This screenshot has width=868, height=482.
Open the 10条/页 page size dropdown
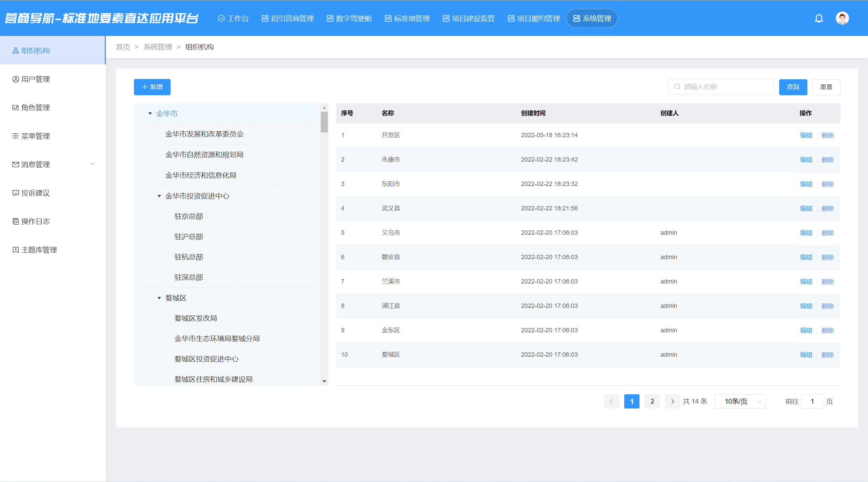[740, 401]
